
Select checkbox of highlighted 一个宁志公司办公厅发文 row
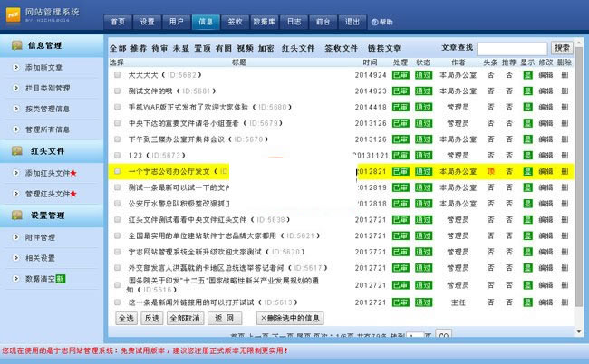point(117,171)
